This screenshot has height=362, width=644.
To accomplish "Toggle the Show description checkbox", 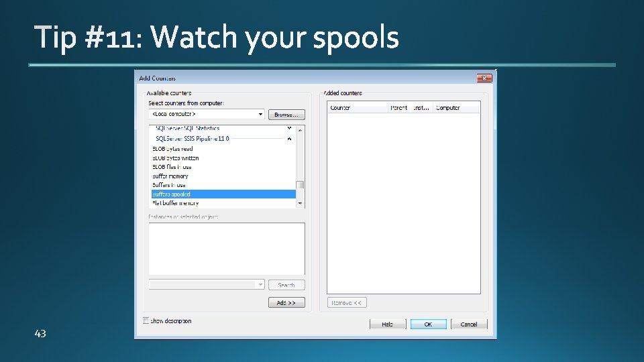I will (146, 320).
